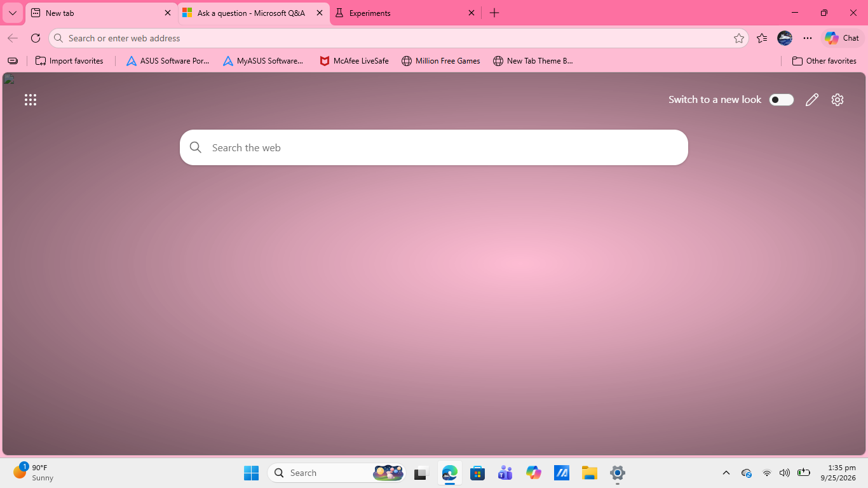Click the magnifier icon in web search box
Viewport: 868px width, 488px height.
pos(196,147)
